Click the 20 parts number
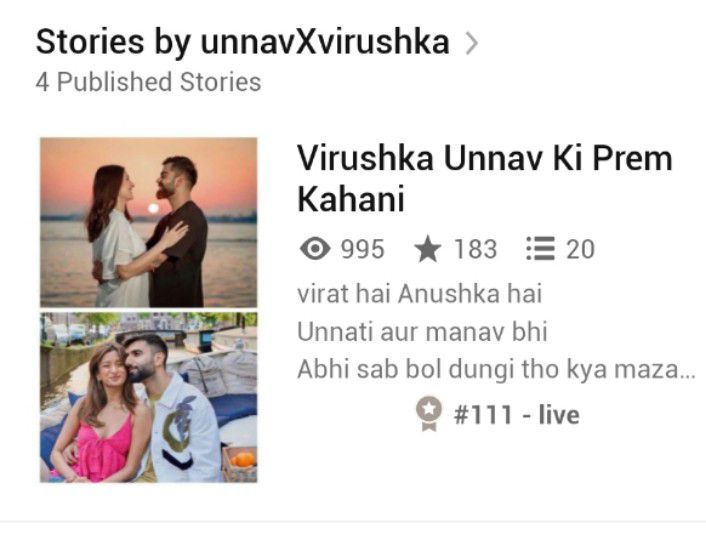Image resolution: width=706 pixels, height=535 pixels. 580,249
